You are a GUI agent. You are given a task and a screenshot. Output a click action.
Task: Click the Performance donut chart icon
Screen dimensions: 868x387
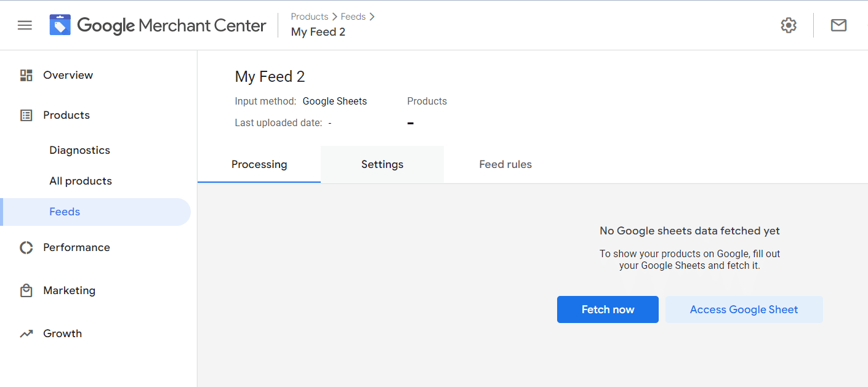click(26, 247)
